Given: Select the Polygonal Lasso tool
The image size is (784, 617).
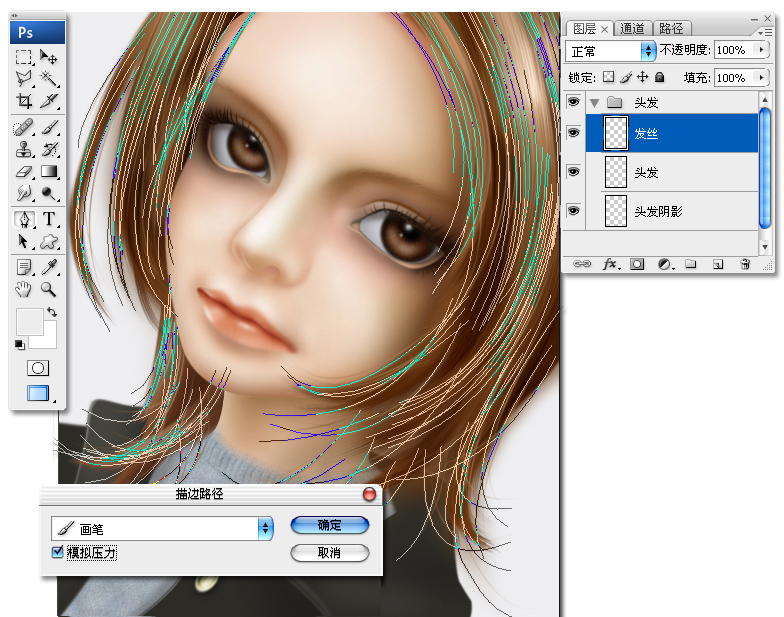Looking at the screenshot, I should (24, 78).
